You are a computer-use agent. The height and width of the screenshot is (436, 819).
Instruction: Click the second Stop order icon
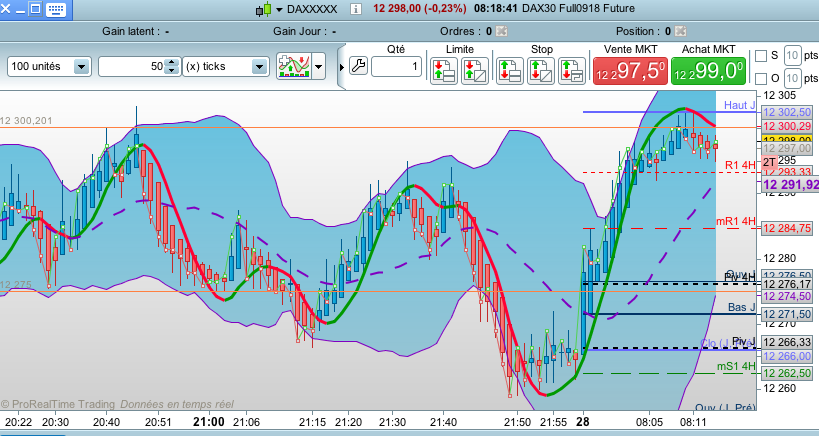coord(542,70)
